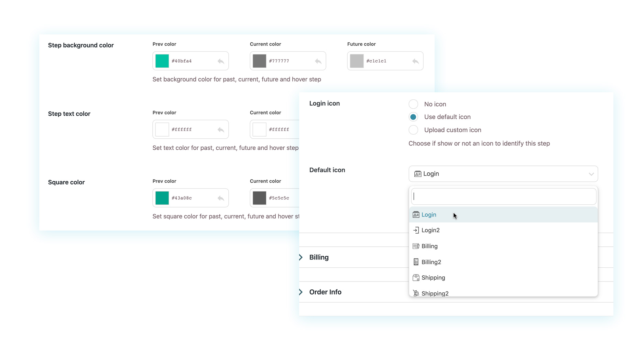The image size is (644, 341).
Task: Click the Login icon setting label
Action: point(325,104)
